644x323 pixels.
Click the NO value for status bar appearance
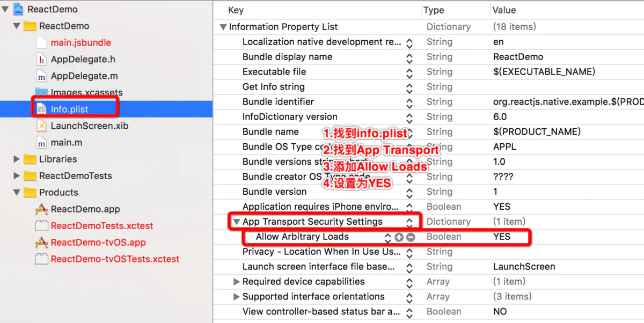tap(500, 312)
